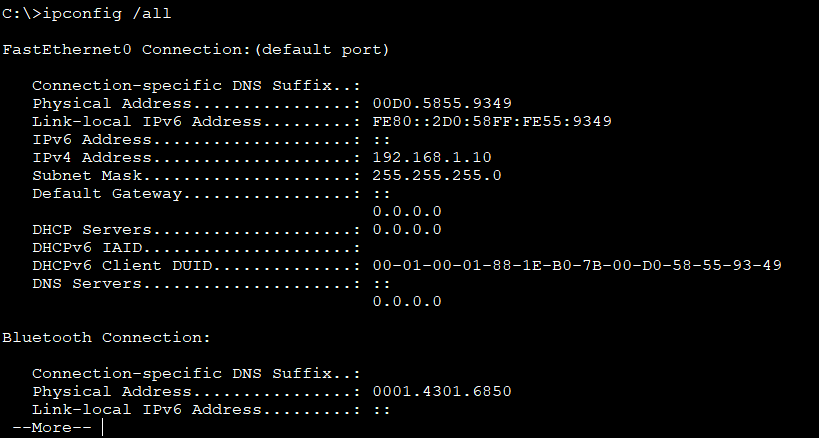This screenshot has width=819, height=438.
Task: Click the 0.0.0.0 value under Default Gateway
Action: 407,211
